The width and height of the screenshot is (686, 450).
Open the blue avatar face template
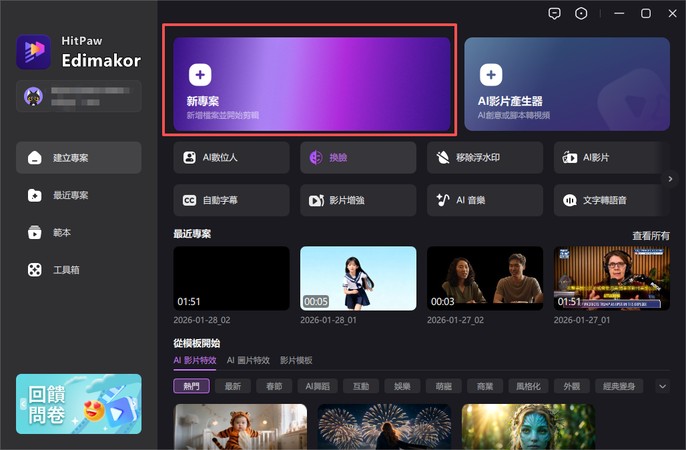point(528,426)
